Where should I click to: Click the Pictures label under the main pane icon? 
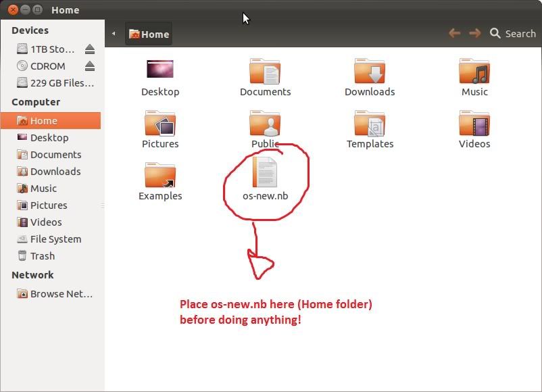[x=160, y=144]
